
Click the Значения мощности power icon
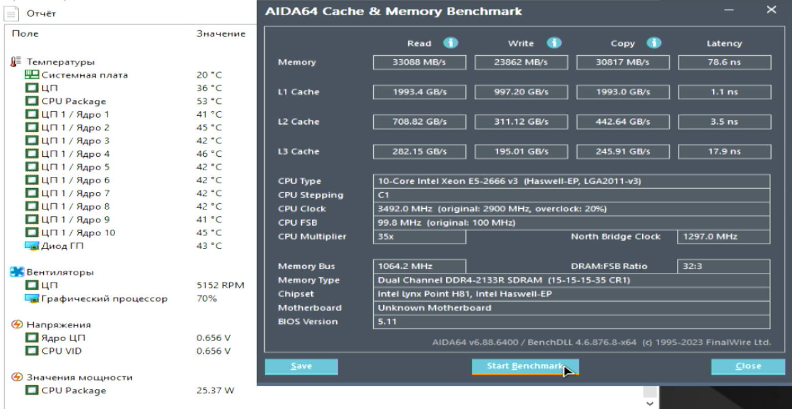point(17,377)
